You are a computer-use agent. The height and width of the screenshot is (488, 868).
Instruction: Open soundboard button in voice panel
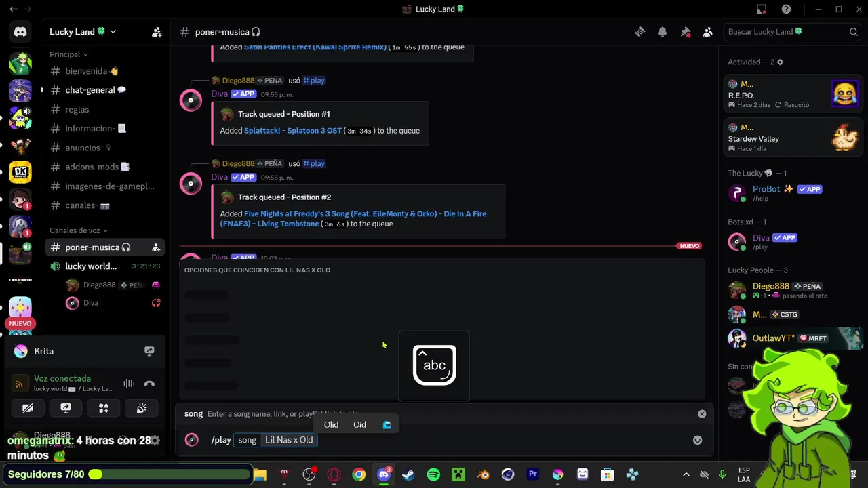142,408
